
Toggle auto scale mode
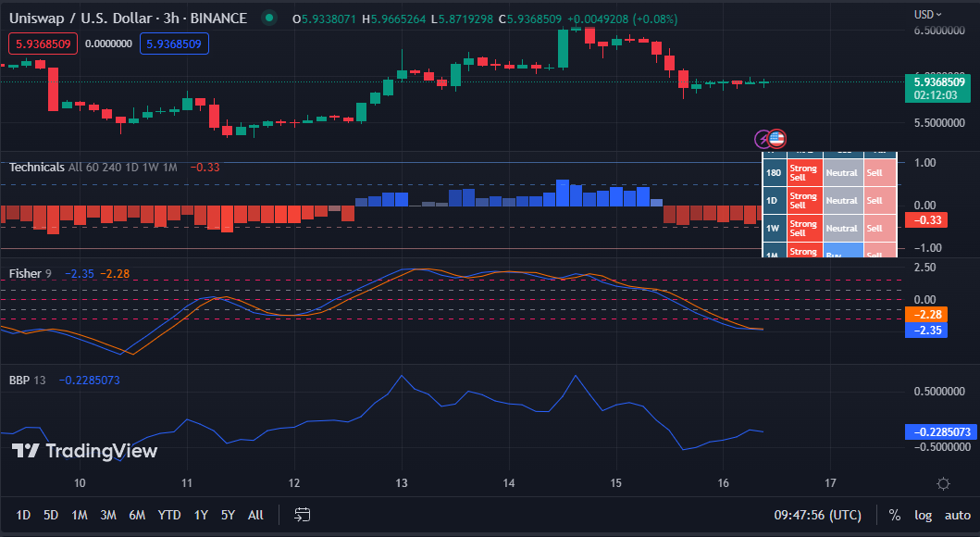pos(957,515)
